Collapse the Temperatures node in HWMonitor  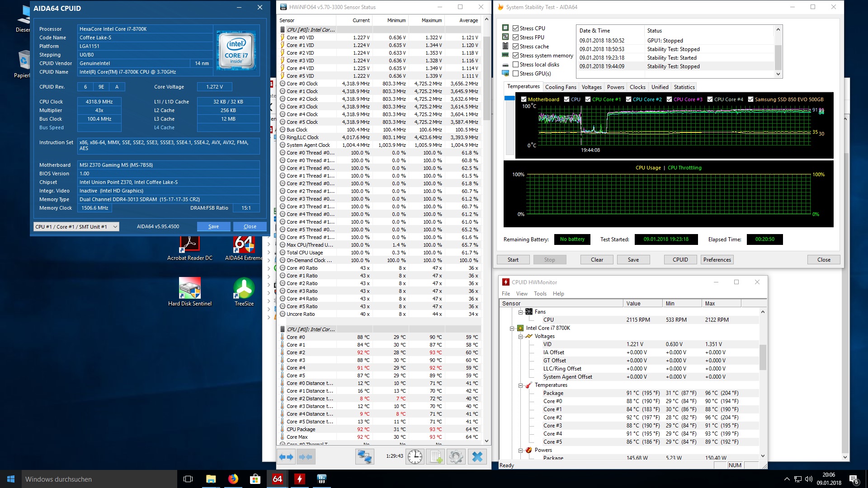(520, 385)
